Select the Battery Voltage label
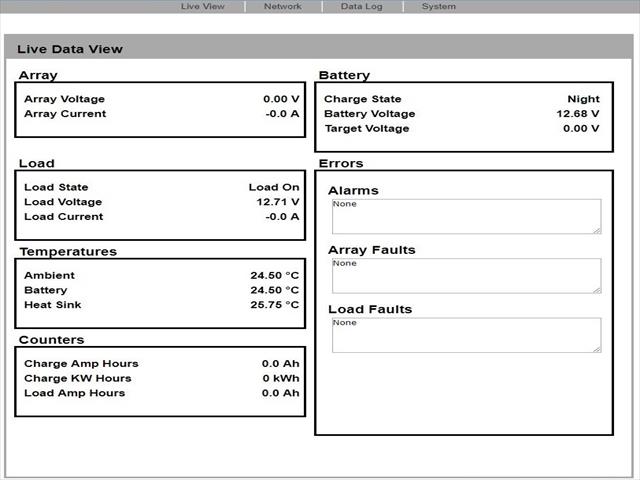This screenshot has width=640, height=480. point(370,114)
